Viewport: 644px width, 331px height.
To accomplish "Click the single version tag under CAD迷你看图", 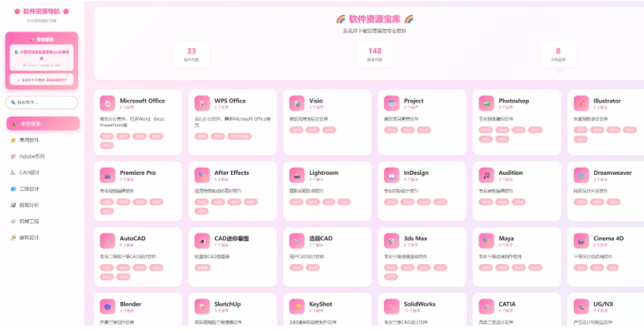I will coord(203,267).
